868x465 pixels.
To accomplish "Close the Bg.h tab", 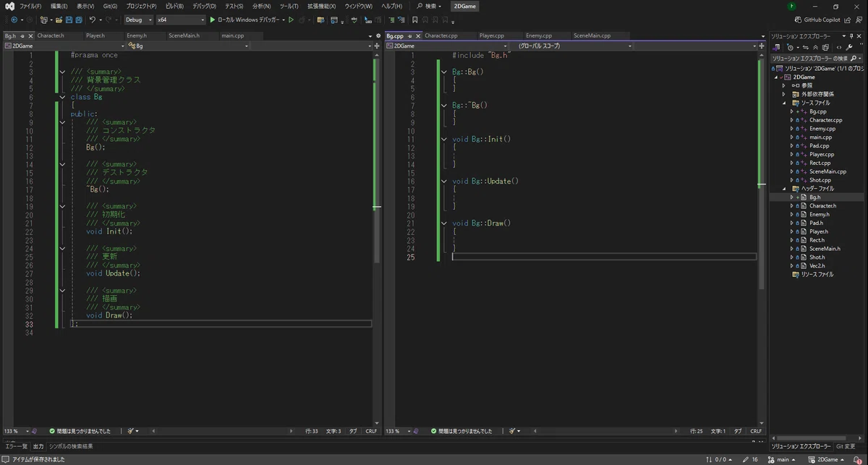I will click(31, 35).
